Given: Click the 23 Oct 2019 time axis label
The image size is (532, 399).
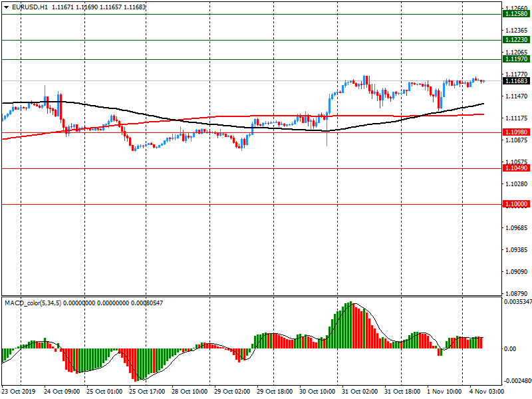Looking at the screenshot, I should (x=19, y=392).
